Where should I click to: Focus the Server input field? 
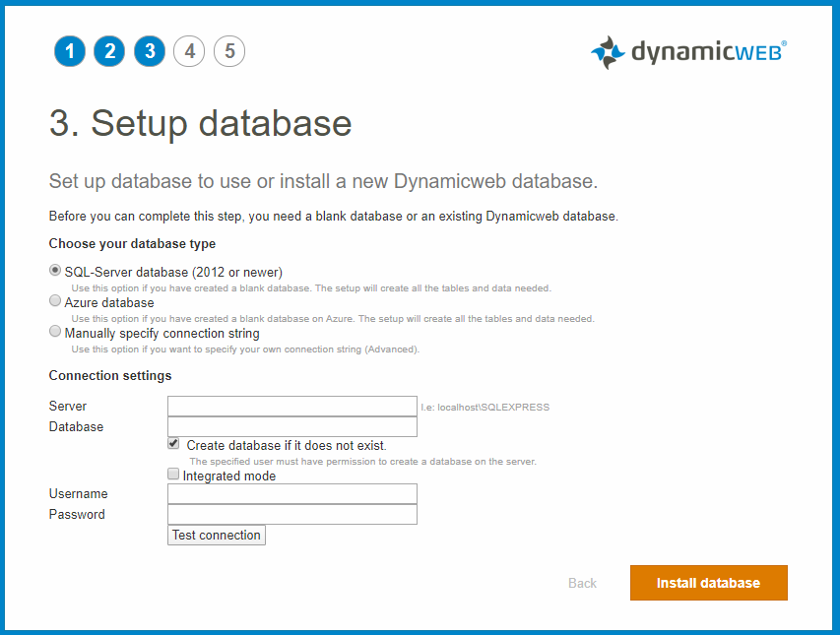(x=292, y=407)
